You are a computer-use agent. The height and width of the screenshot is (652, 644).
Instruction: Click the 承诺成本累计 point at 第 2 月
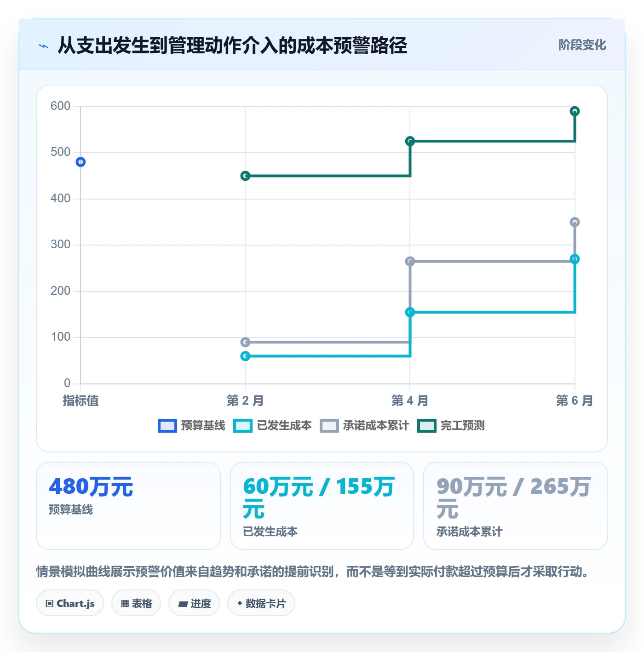click(245, 342)
